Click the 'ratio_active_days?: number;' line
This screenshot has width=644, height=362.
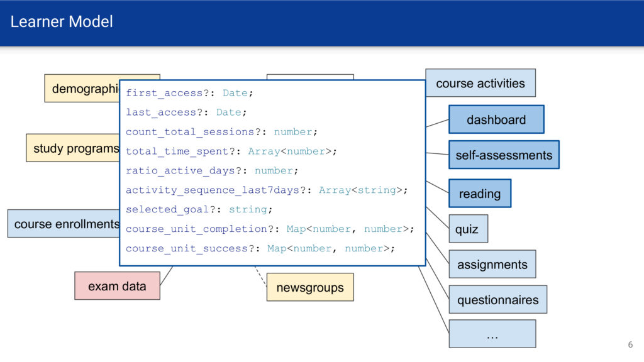(x=212, y=171)
